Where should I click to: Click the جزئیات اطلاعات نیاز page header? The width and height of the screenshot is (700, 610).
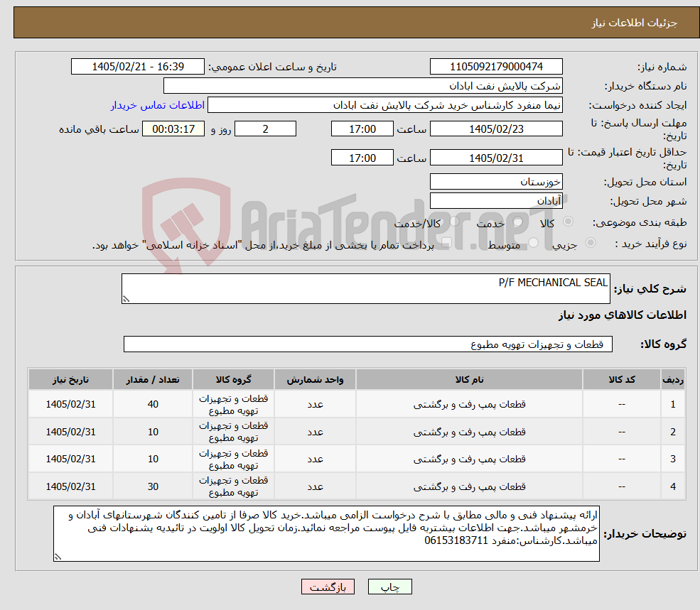(x=635, y=23)
